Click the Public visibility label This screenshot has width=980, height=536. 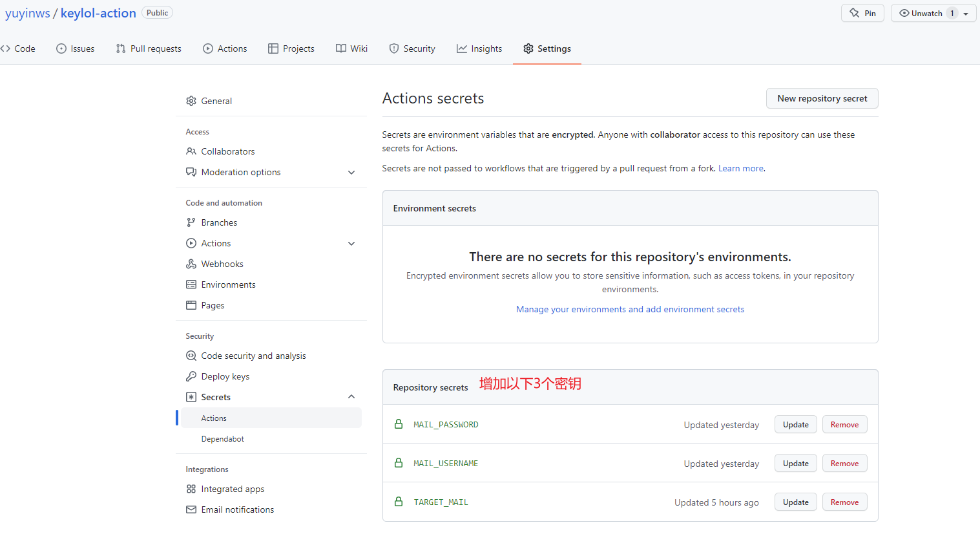pos(157,13)
